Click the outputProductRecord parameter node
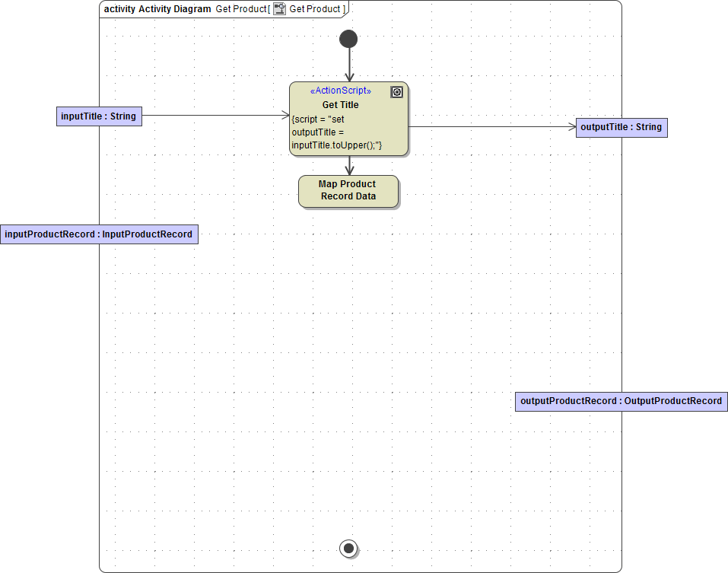 (x=621, y=401)
